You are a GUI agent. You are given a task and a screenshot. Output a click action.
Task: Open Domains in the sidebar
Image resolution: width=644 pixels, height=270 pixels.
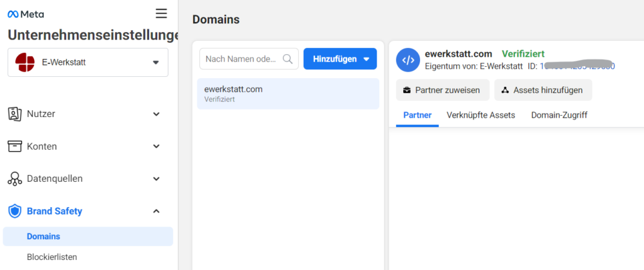click(88, 236)
